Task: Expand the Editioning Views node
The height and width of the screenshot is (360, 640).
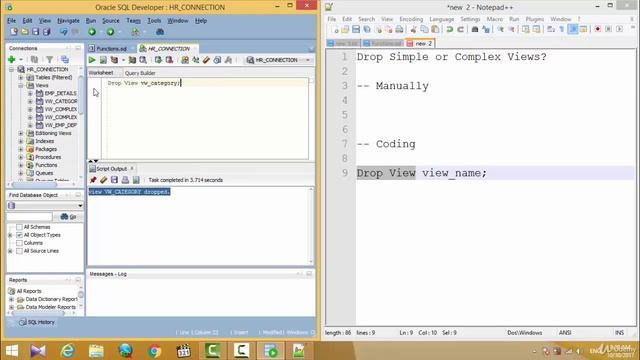Action: pyautogui.click(x=21, y=133)
